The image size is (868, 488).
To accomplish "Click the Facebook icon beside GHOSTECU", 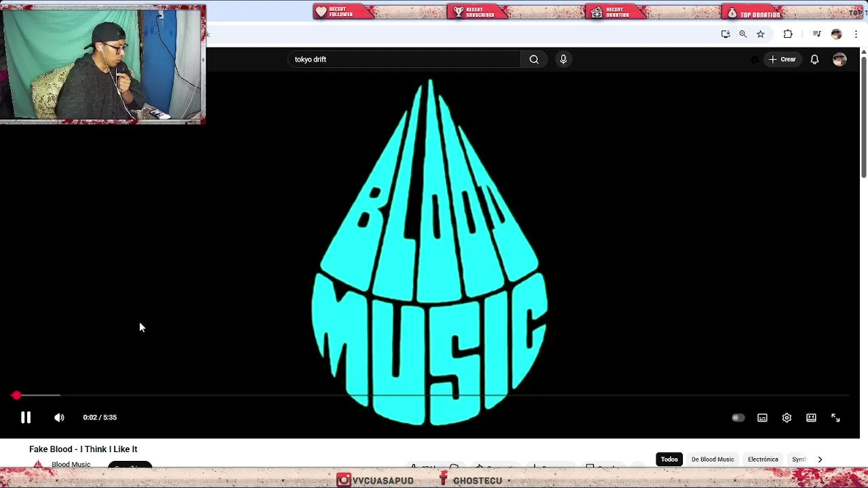I will [x=443, y=479].
